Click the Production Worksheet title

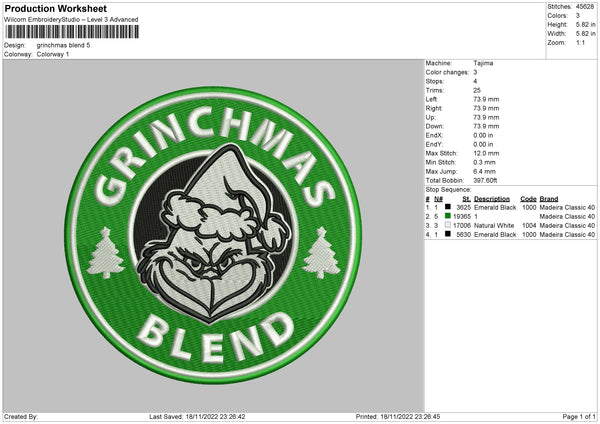pos(55,8)
